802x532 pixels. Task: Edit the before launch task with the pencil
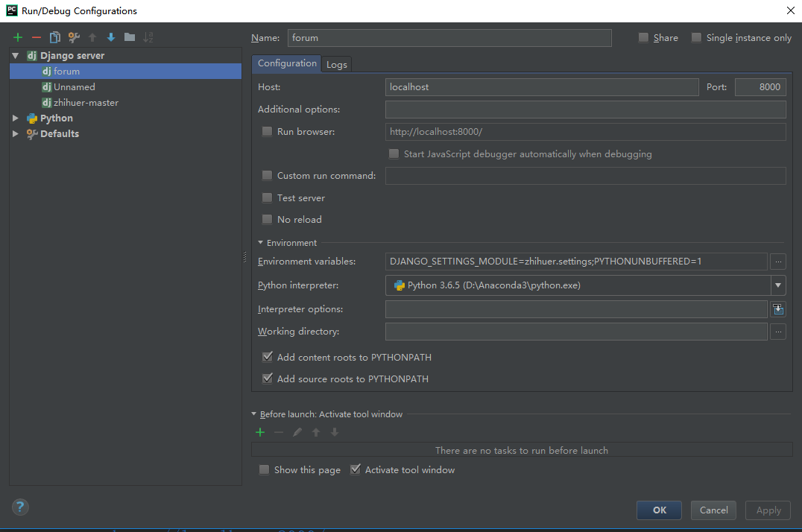pyautogui.click(x=297, y=432)
